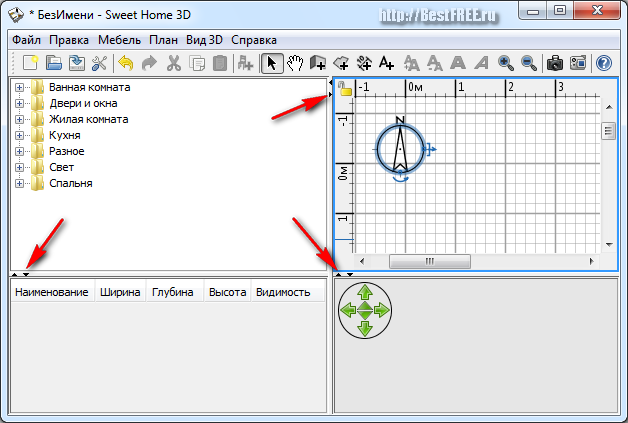The height and width of the screenshot is (423, 628).
Task: Expand the Разное category
Action: (19, 151)
